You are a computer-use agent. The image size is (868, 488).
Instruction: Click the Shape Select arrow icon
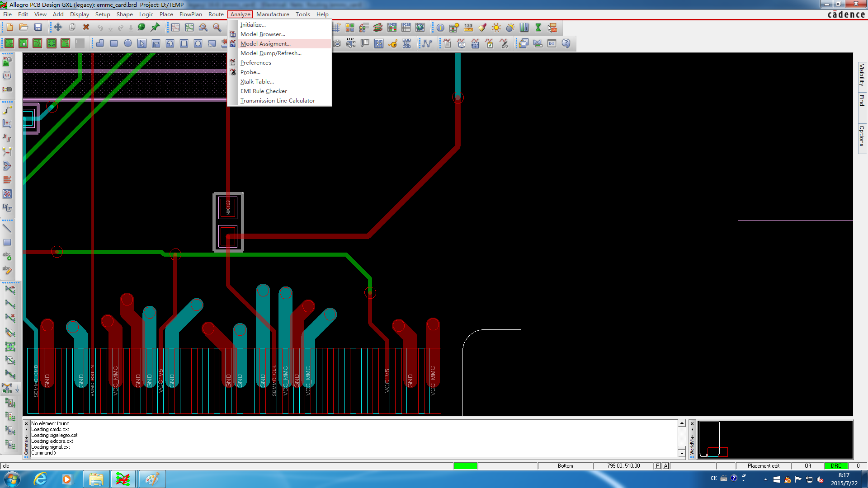tap(142, 43)
